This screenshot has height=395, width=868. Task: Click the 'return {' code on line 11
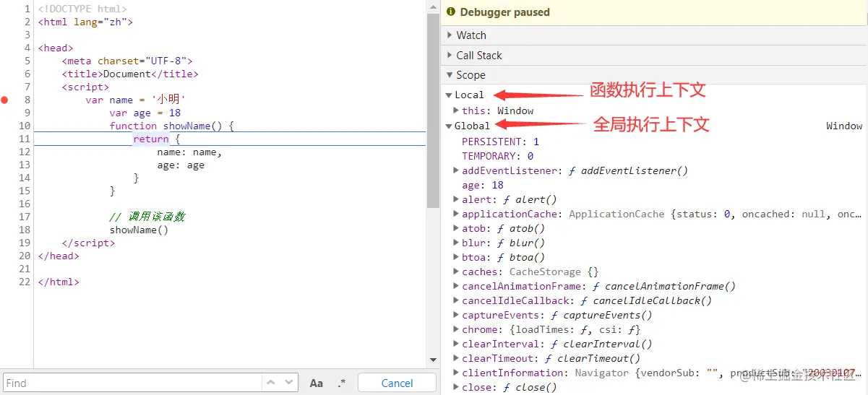point(156,139)
